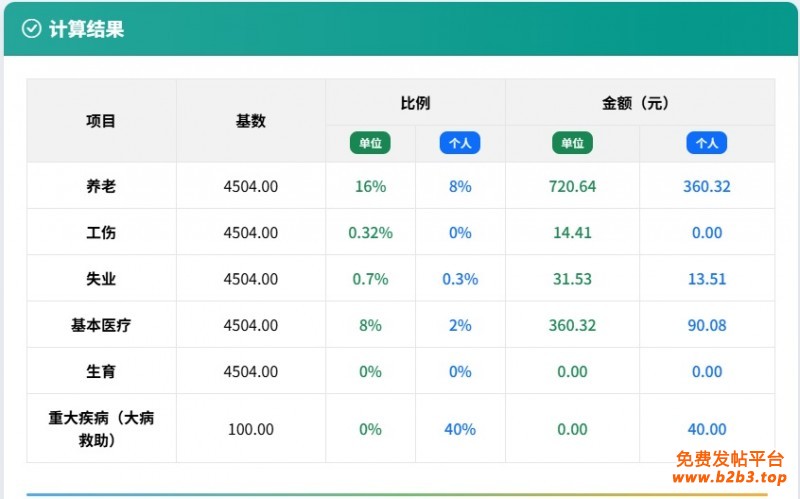
Task: Click the 项目 column header
Action: [x=101, y=121]
